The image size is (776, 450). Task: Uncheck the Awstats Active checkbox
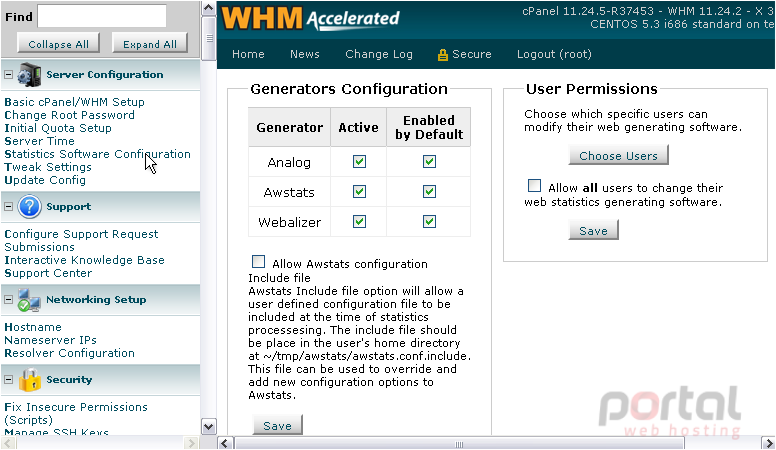pyautogui.click(x=359, y=192)
